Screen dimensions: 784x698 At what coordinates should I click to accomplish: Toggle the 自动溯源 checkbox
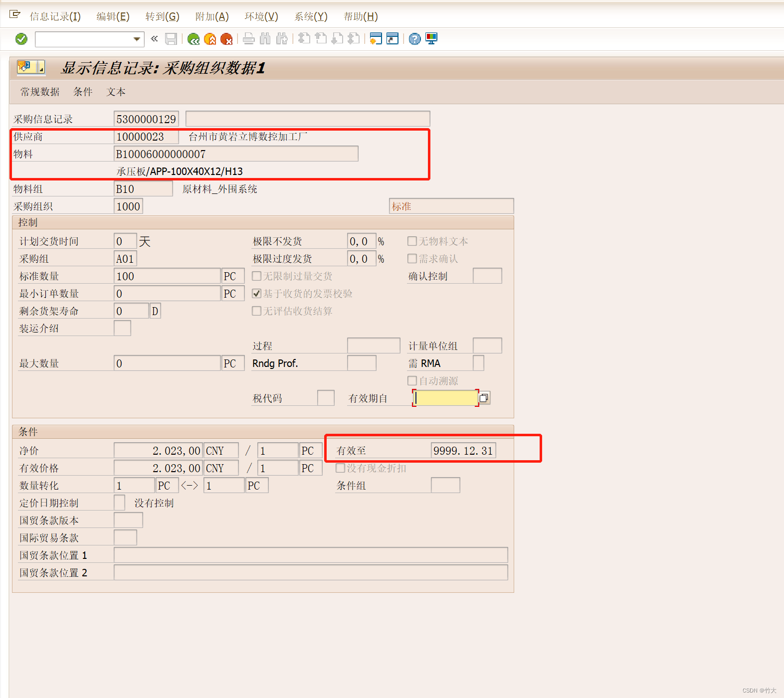point(412,381)
